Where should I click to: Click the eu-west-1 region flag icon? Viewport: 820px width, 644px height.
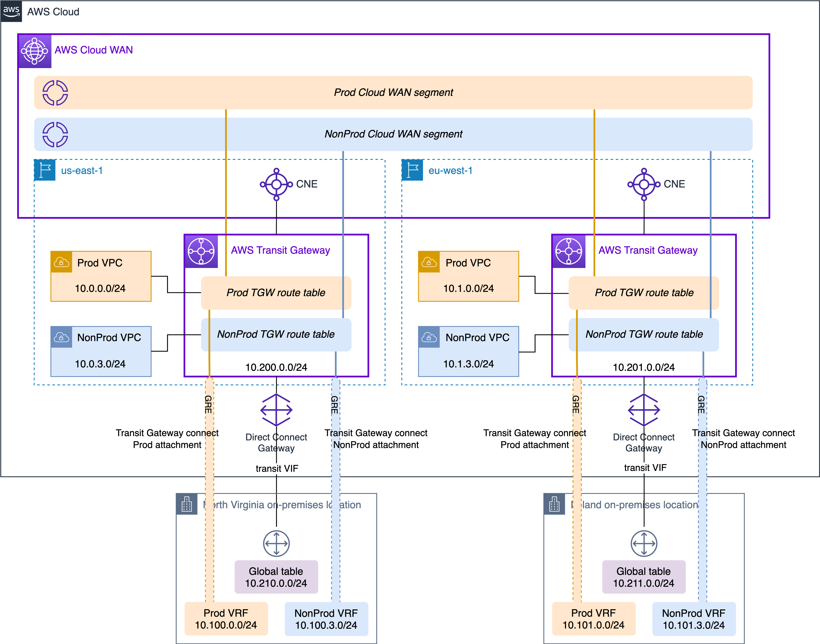tap(412, 170)
